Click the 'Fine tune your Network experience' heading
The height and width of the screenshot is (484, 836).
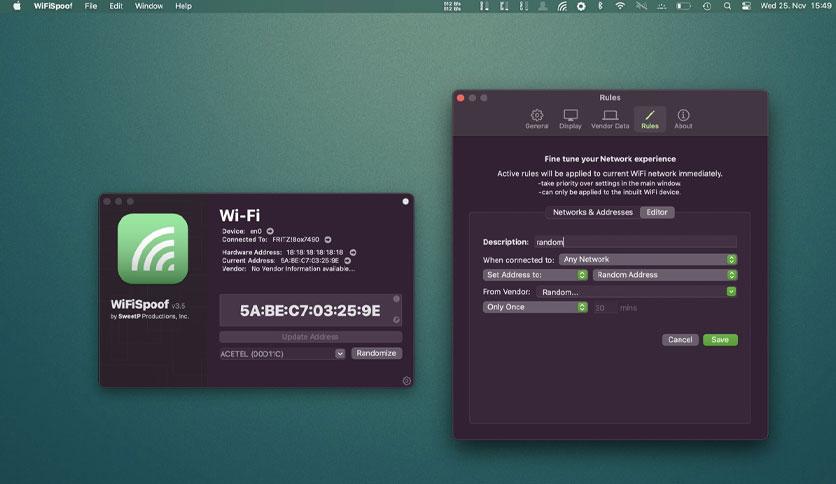pyautogui.click(x=610, y=159)
